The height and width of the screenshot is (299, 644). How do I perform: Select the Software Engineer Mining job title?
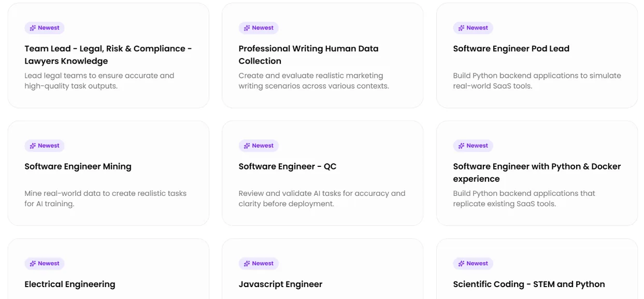coord(78,166)
